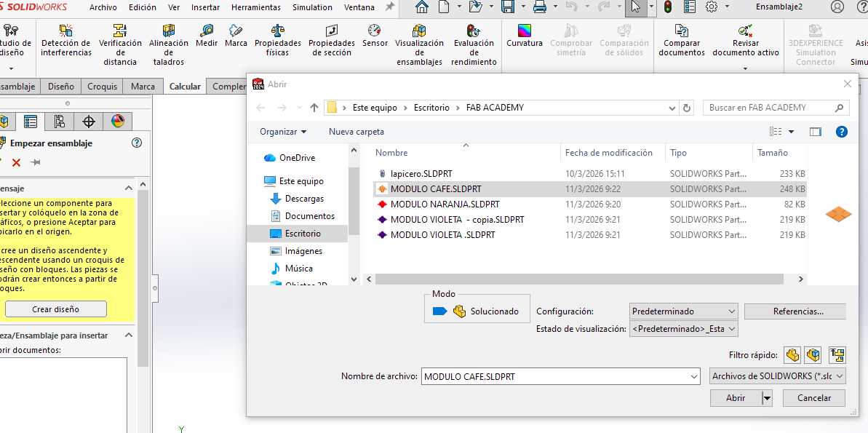The height and width of the screenshot is (433, 868).
Task: Open Estado de visualización dropdown
Action: point(684,328)
